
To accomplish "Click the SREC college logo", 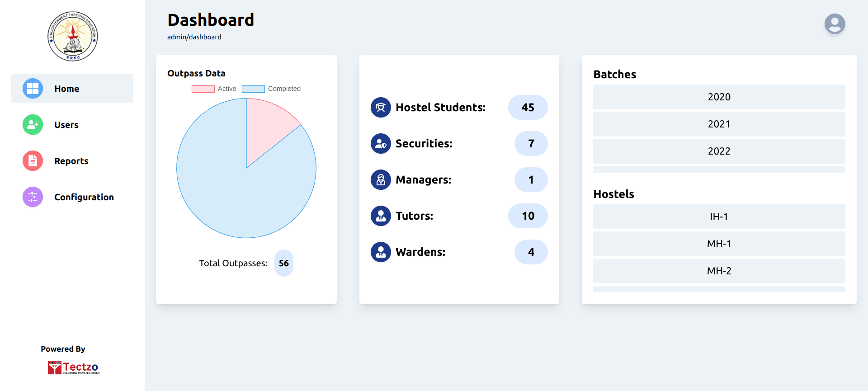I will point(73,37).
